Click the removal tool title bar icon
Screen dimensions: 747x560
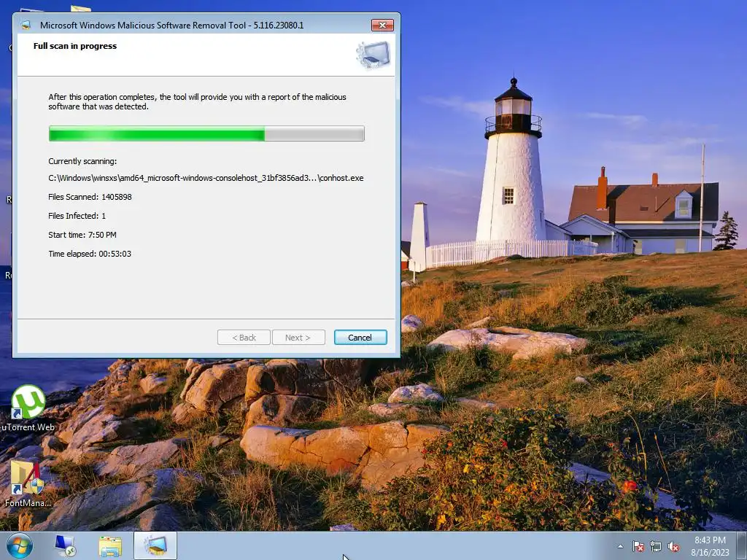(26, 26)
